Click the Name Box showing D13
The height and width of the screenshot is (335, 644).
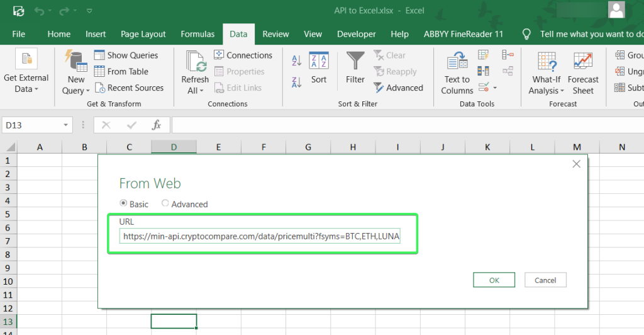tap(32, 125)
